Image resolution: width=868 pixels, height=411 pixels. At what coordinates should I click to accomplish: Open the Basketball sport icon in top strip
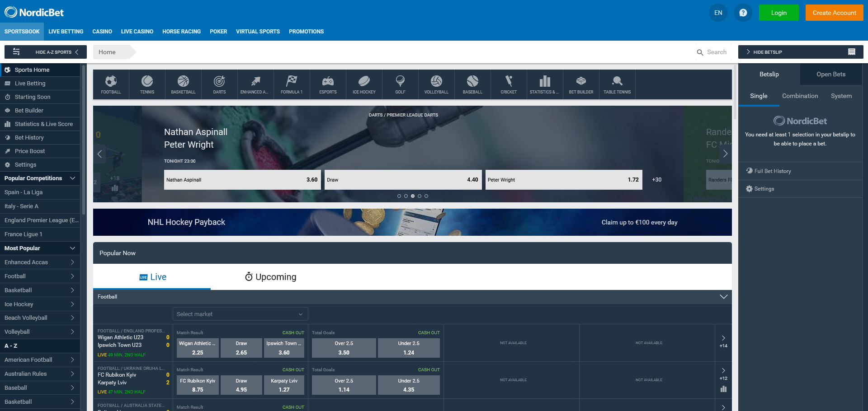tap(183, 84)
